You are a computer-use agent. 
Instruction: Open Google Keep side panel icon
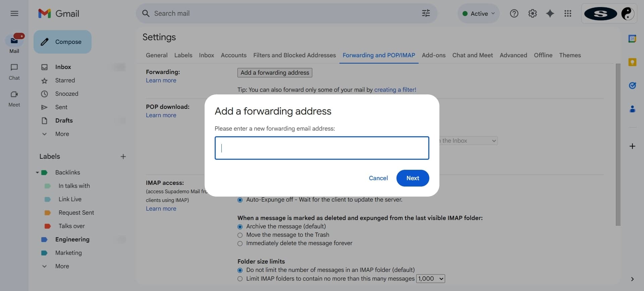[x=632, y=62]
